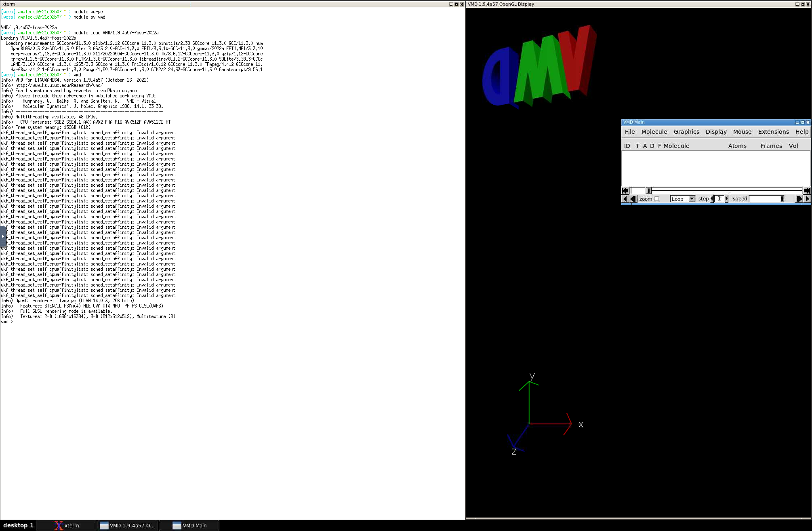Click the Atoms column header
This screenshot has height=531, width=812.
[737, 146]
